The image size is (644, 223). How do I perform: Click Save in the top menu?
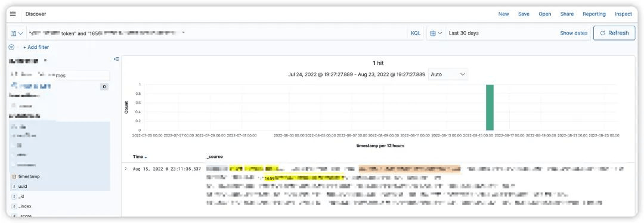(524, 14)
